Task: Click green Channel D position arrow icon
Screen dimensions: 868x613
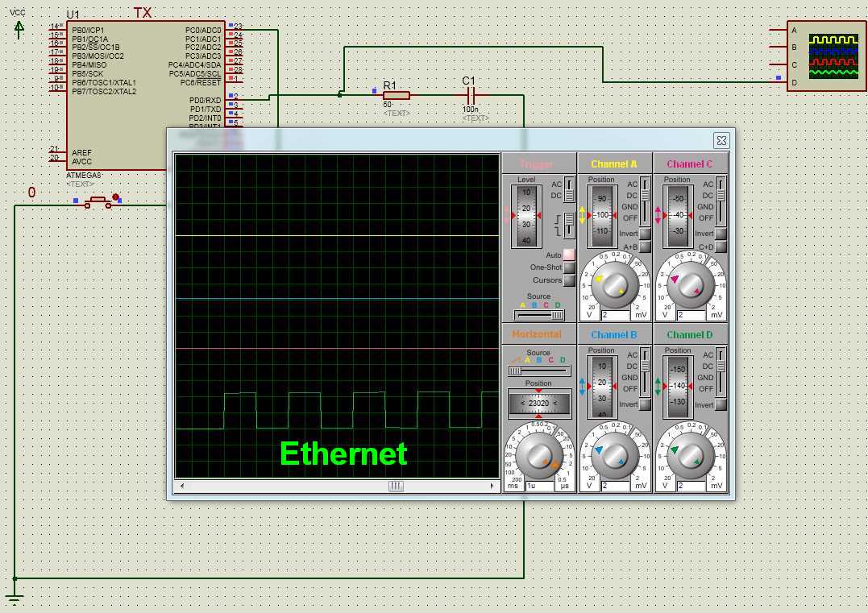Action: tap(658, 386)
